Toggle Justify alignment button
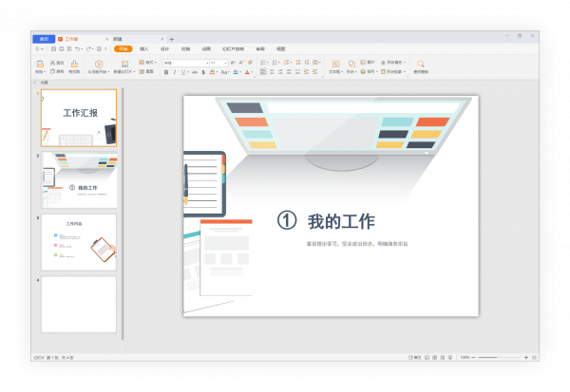 (x=289, y=72)
